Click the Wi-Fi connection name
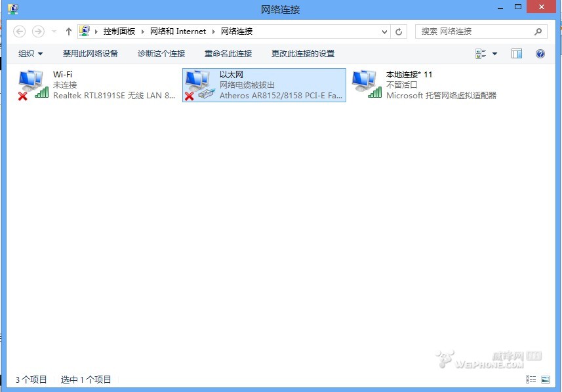 62,75
